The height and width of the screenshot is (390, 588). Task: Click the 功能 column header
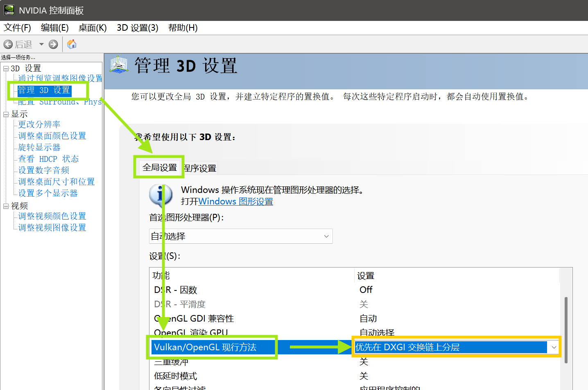(x=252, y=276)
